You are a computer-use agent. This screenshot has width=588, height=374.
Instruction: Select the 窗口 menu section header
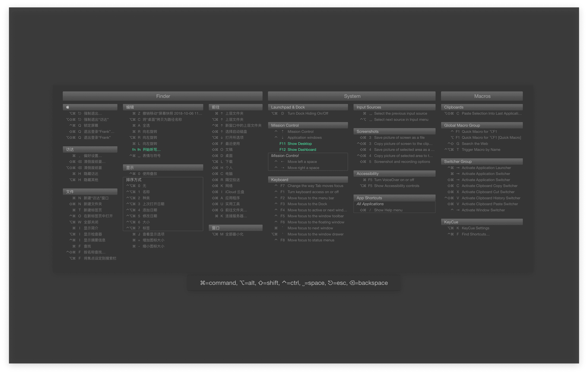(236, 228)
